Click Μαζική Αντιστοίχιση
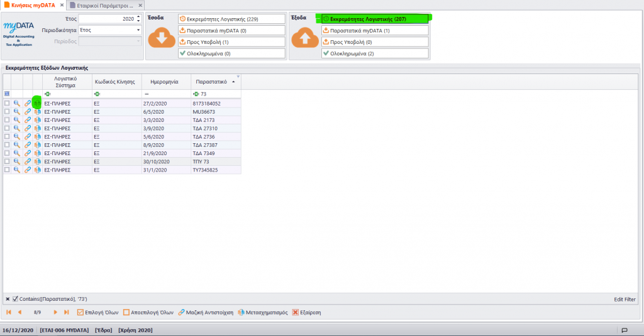 click(206, 312)
